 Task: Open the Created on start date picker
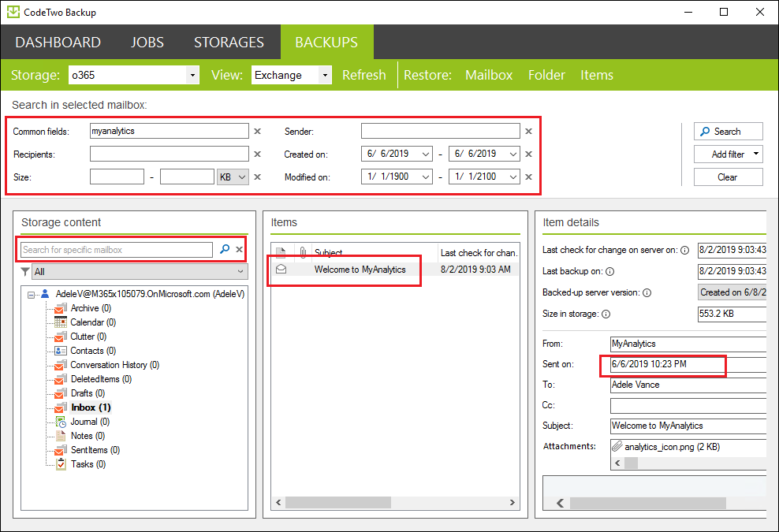[426, 154]
